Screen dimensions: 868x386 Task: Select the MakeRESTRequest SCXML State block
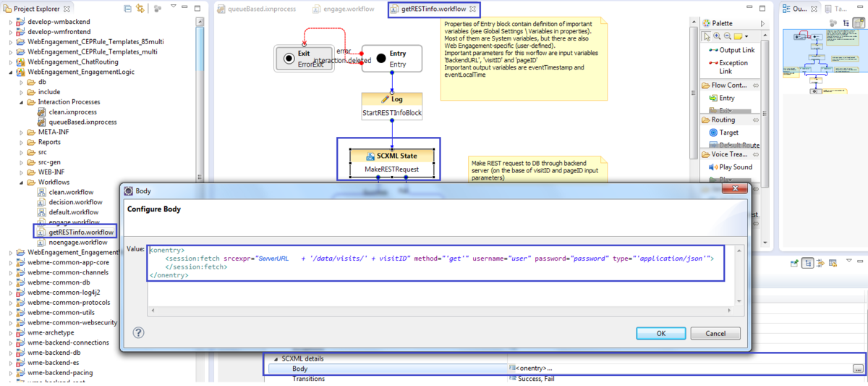coord(392,162)
